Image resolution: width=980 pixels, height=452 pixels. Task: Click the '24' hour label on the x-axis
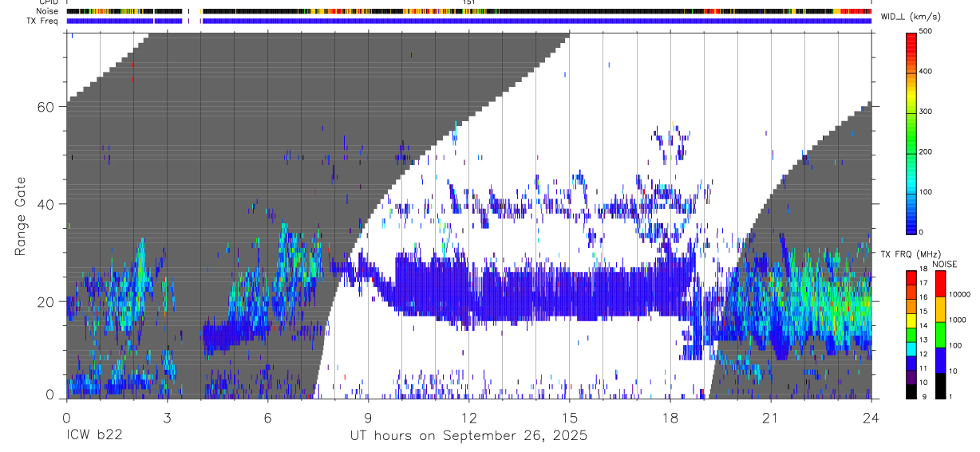(x=871, y=416)
